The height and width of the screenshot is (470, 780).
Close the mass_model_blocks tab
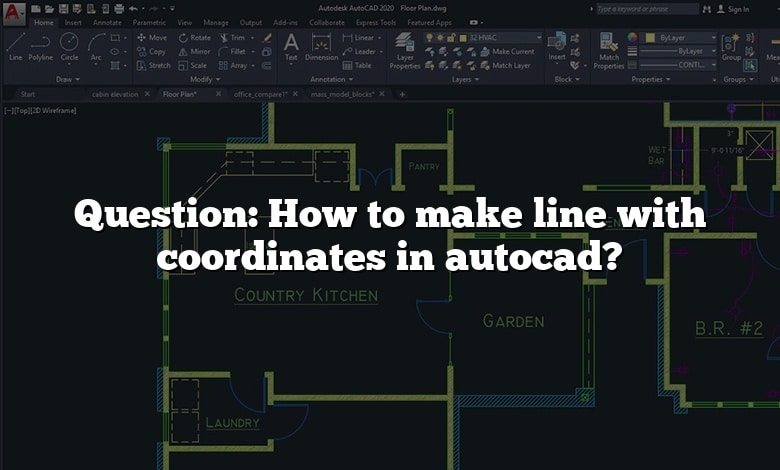pyautogui.click(x=382, y=94)
